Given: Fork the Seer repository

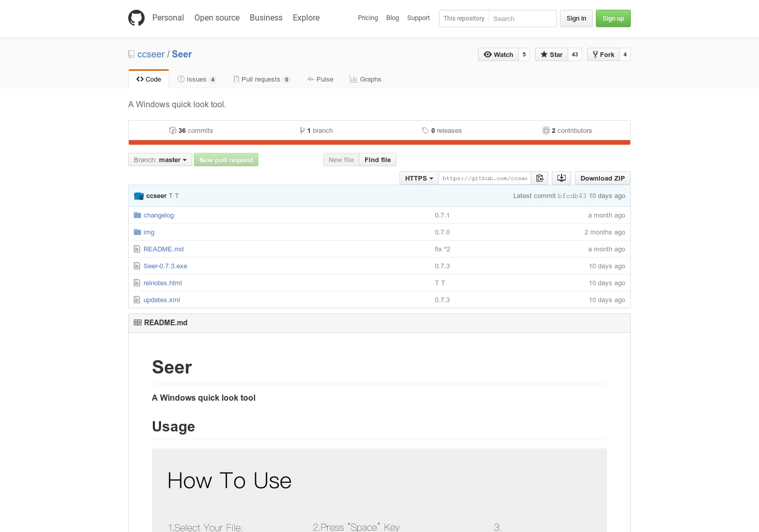Looking at the screenshot, I should [x=604, y=54].
